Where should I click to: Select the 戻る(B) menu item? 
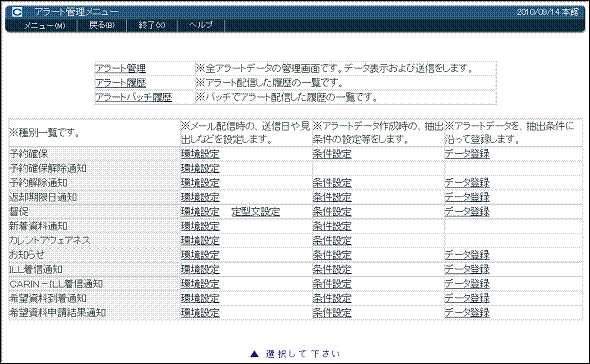[102, 25]
